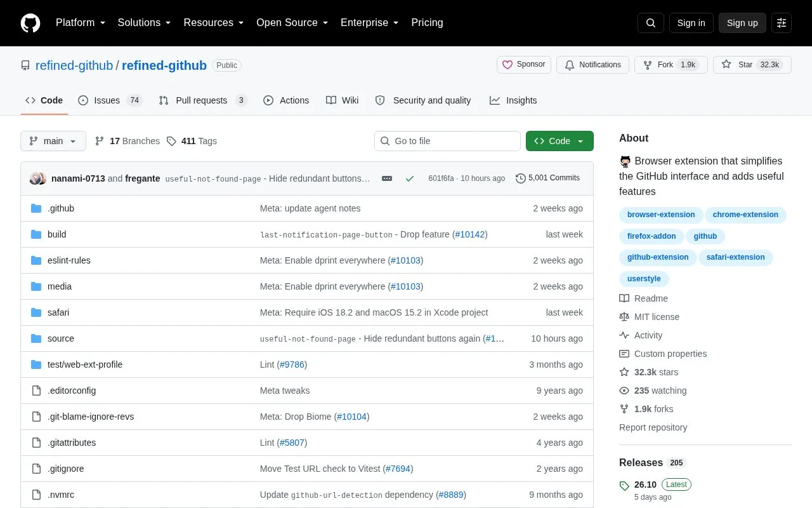The height and width of the screenshot is (508, 812).
Task: Open the Wiki tab
Action: (343, 100)
